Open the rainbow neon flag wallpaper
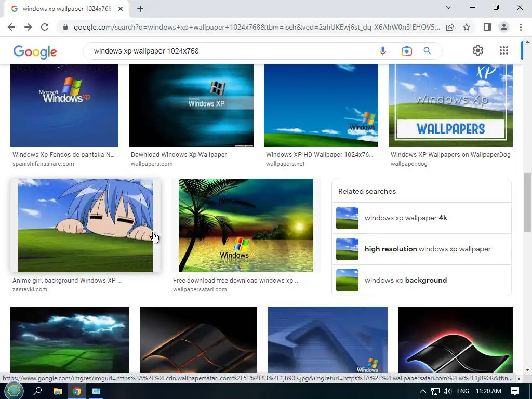Screen dimensions: 532x399 click(x=455, y=339)
